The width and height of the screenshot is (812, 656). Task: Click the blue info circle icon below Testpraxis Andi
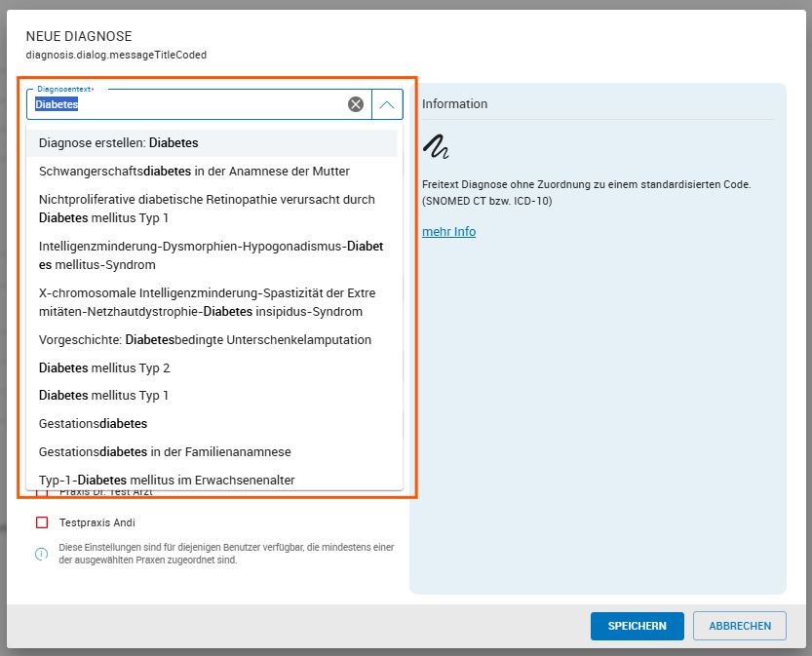[42, 554]
